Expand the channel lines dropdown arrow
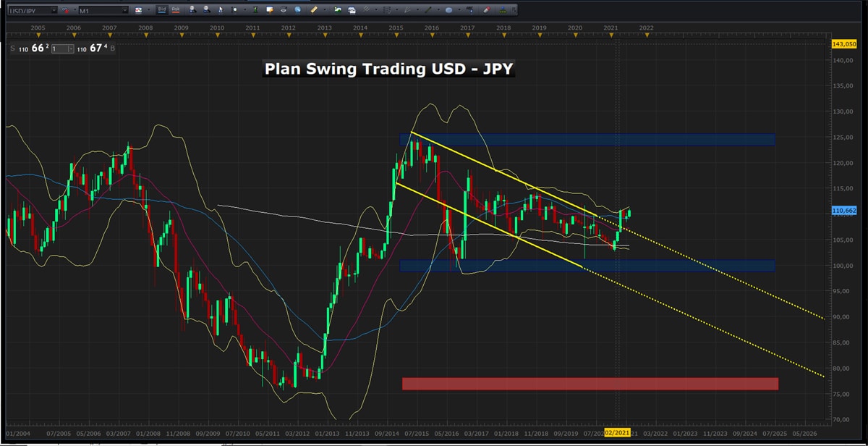 coord(376,10)
